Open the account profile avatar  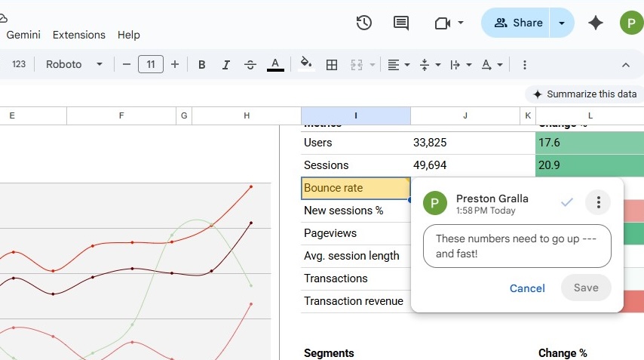point(631,23)
